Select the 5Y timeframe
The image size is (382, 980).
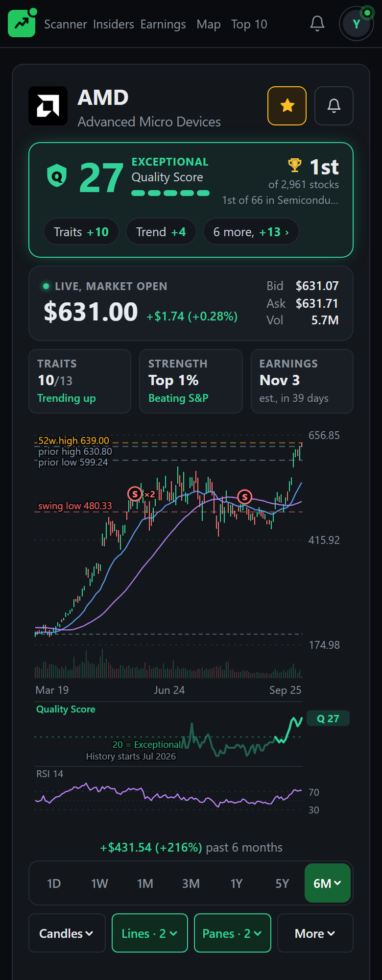282,883
